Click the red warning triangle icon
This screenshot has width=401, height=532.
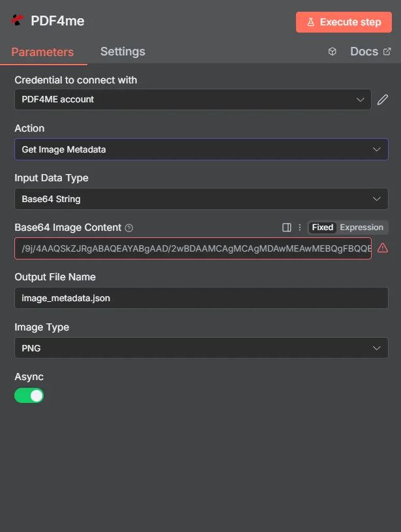[x=383, y=248]
